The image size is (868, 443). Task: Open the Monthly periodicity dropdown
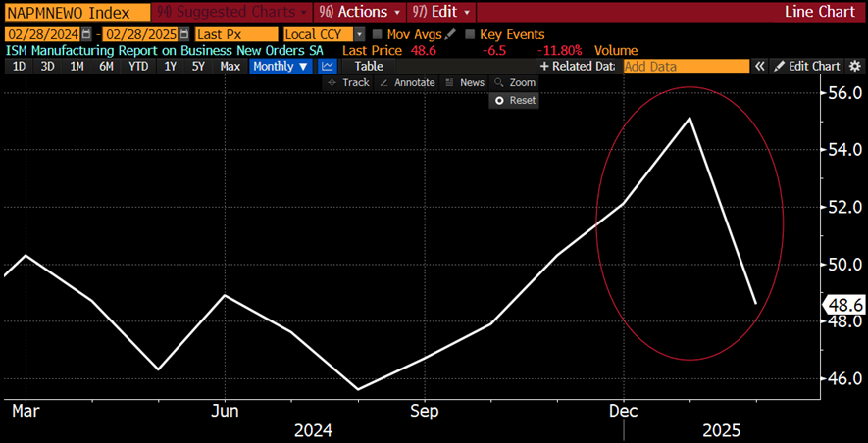281,67
